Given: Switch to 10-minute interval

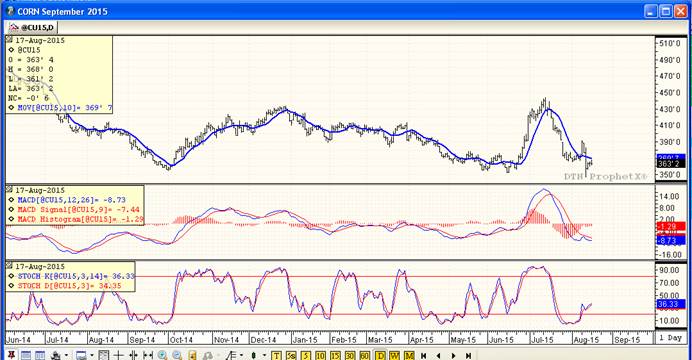Looking at the screenshot, I should coord(320,356).
